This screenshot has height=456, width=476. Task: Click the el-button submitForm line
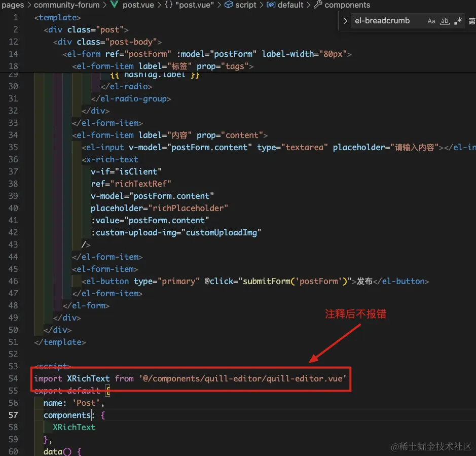[x=255, y=282]
